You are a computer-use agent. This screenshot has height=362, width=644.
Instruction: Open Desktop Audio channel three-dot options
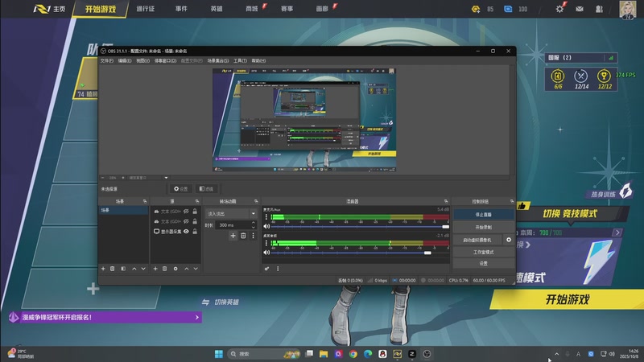266,243
